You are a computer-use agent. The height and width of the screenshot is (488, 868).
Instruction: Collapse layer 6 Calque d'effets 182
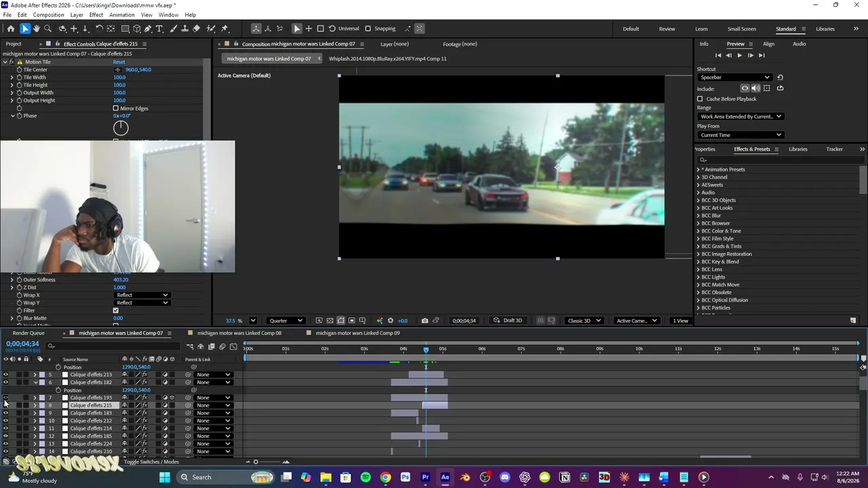35,382
